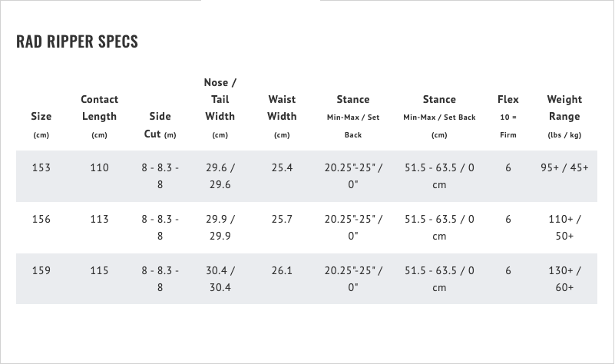This screenshot has width=615, height=364.
Task: Select the Waist Width column header
Action: click(x=282, y=108)
